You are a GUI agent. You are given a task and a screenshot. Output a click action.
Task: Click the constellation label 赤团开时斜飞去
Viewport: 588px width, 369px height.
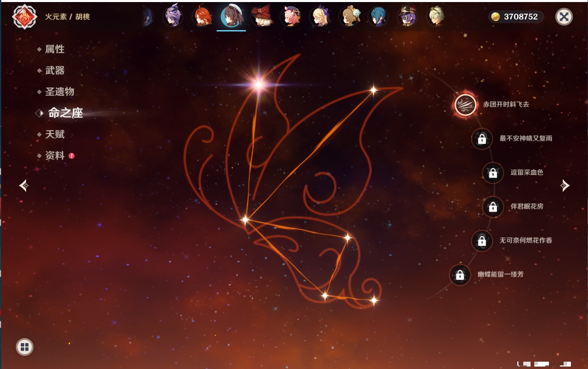[506, 104]
